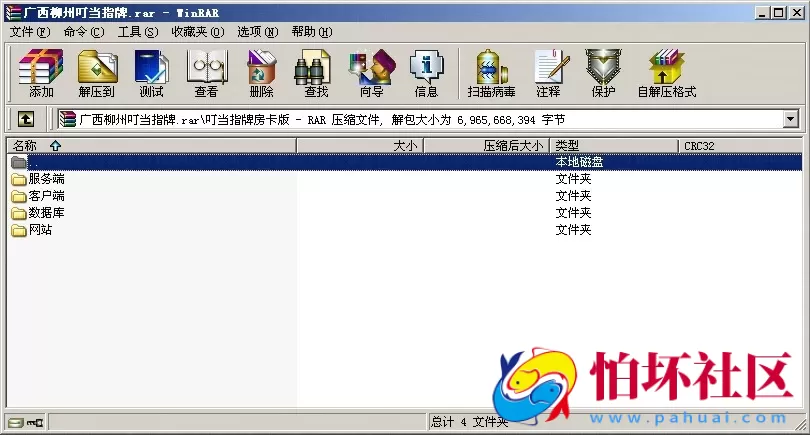Click 文件夹 type cell in 网站 row
This screenshot has width=810, height=435.
573,230
